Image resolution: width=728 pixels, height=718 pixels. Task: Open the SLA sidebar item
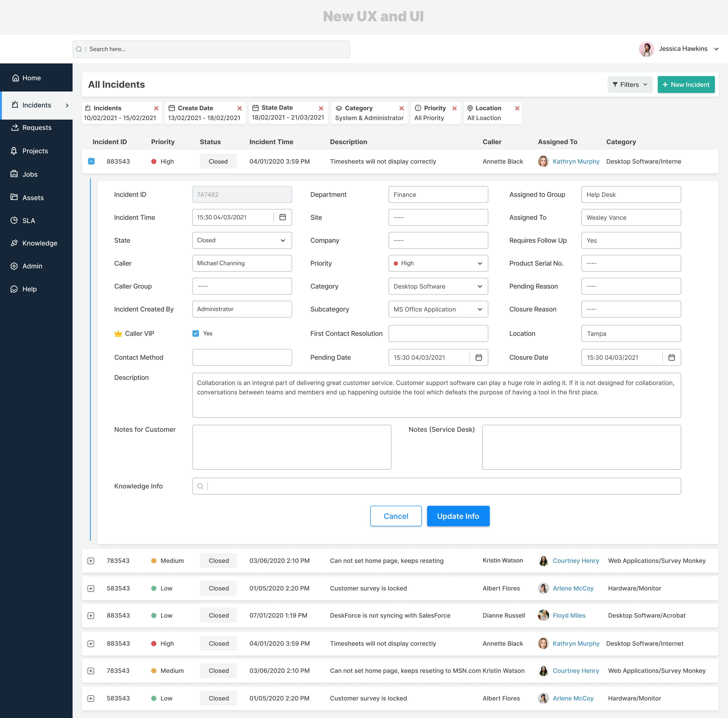coord(29,221)
